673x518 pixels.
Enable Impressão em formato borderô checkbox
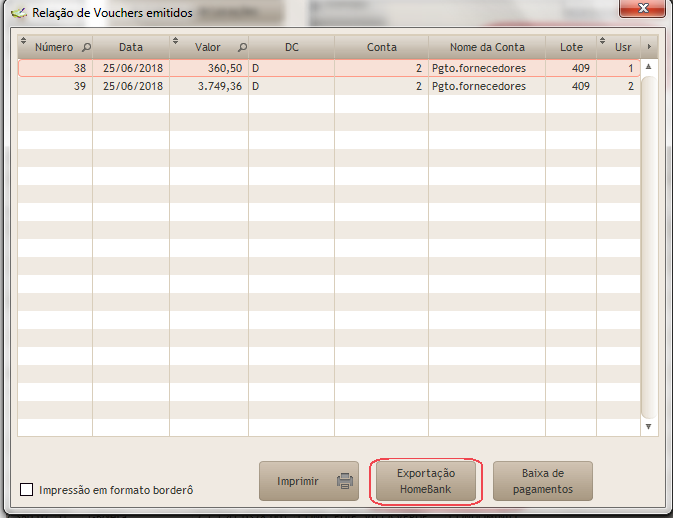(x=27, y=490)
